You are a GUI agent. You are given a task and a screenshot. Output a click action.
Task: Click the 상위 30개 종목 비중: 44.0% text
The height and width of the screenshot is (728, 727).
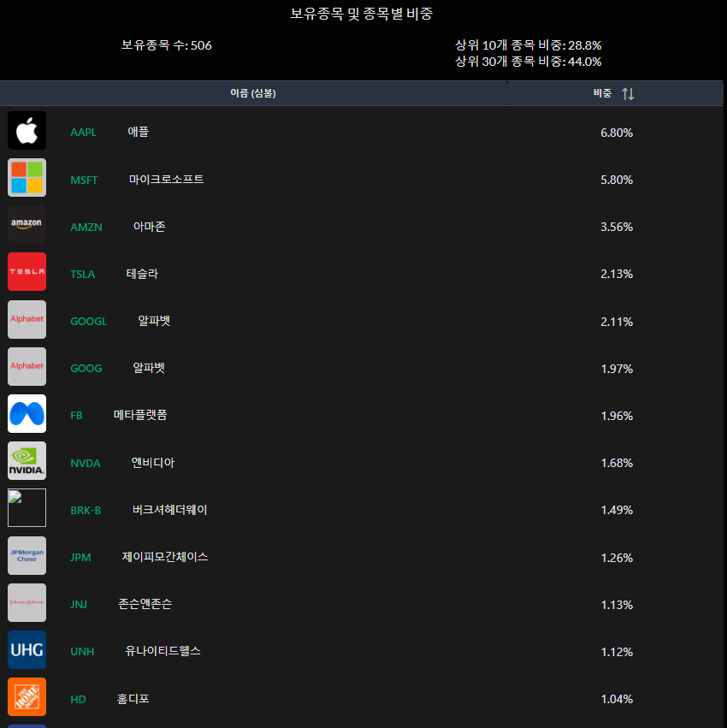click(x=529, y=62)
